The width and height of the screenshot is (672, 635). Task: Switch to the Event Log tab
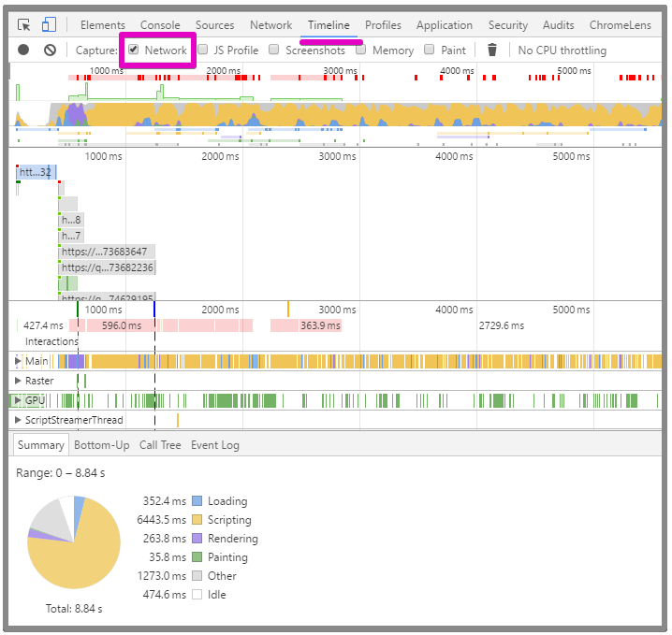tap(215, 445)
